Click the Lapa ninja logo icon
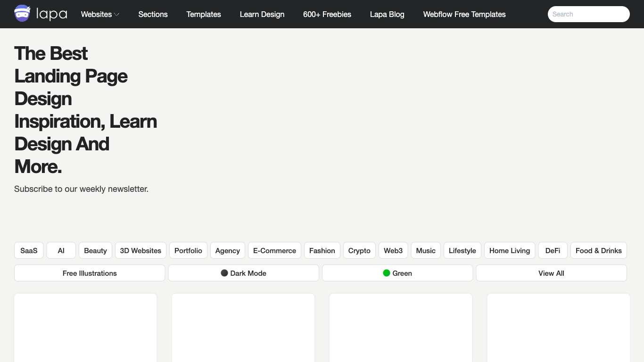Image resolution: width=644 pixels, height=362 pixels. pos(22,14)
